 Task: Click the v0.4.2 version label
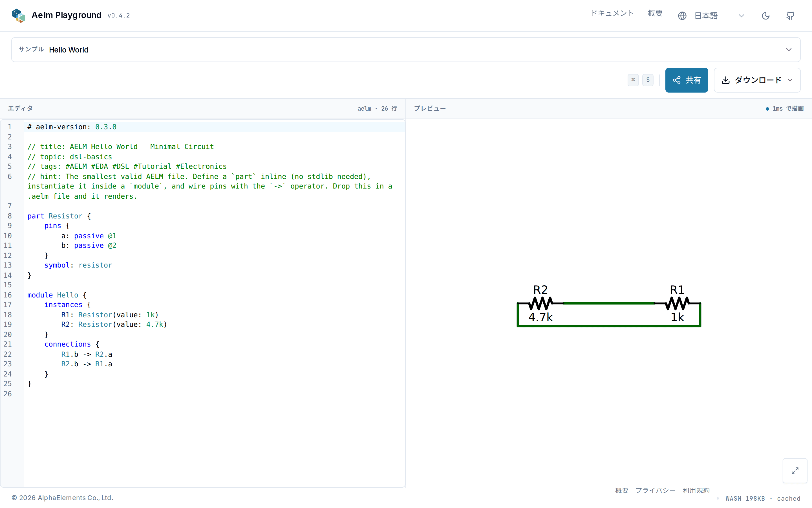click(118, 16)
